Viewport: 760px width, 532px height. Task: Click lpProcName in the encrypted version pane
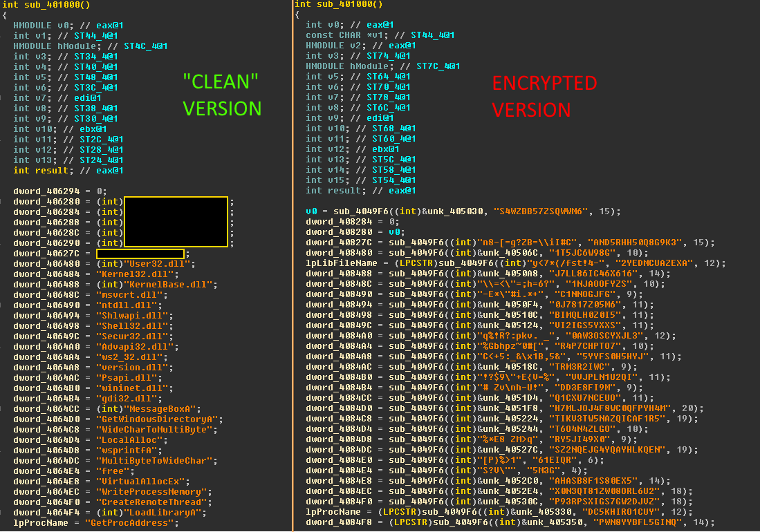pyautogui.click(x=333, y=512)
